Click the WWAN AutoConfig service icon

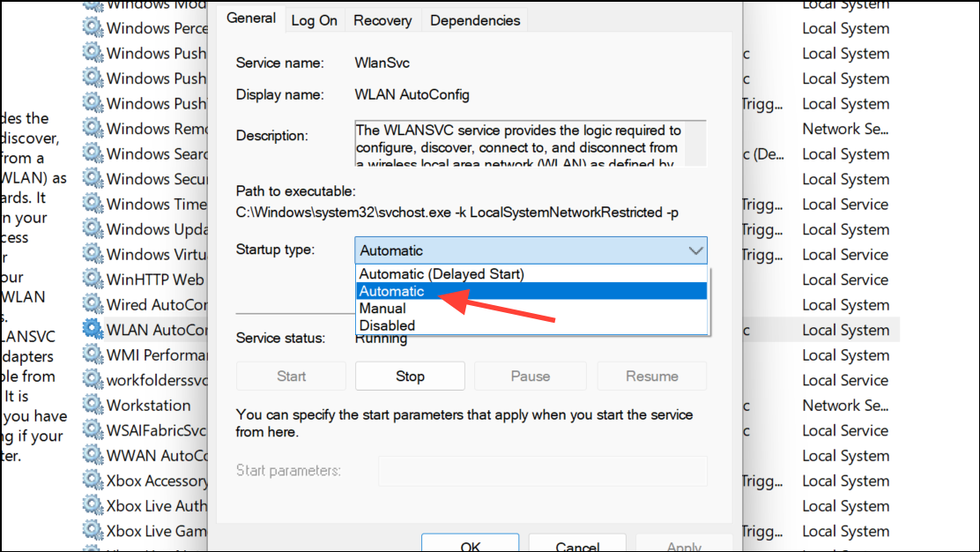click(x=93, y=455)
